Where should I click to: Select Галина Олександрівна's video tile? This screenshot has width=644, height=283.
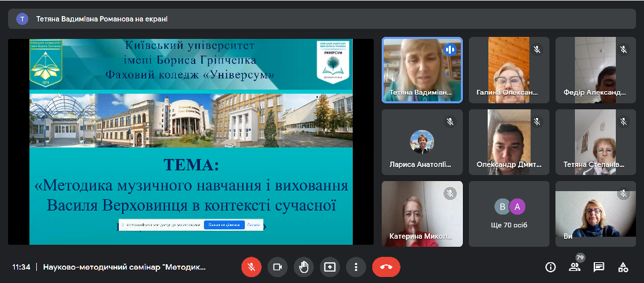click(509, 70)
